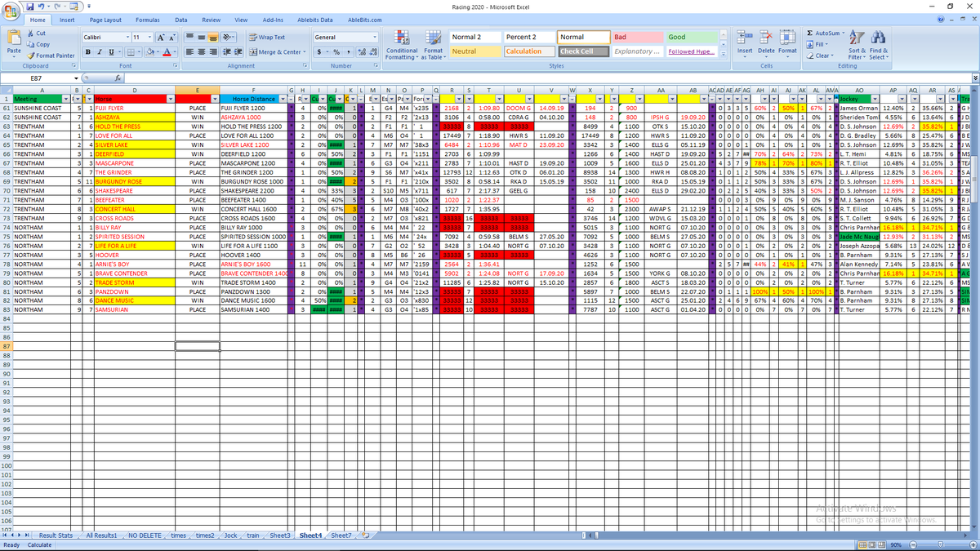Open the Insert ribbon tab
This screenshot has width=980, height=551.
point(67,19)
